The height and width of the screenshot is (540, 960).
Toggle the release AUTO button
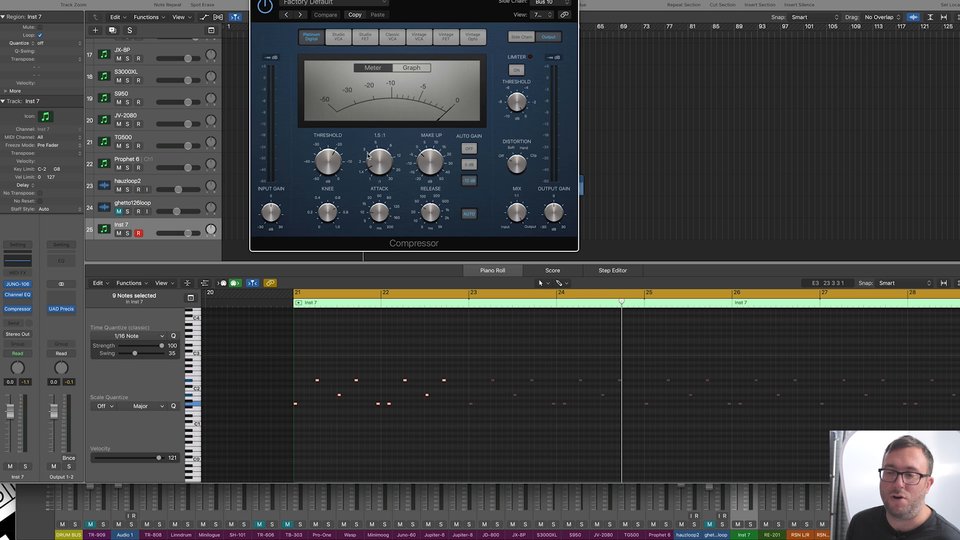(x=469, y=214)
